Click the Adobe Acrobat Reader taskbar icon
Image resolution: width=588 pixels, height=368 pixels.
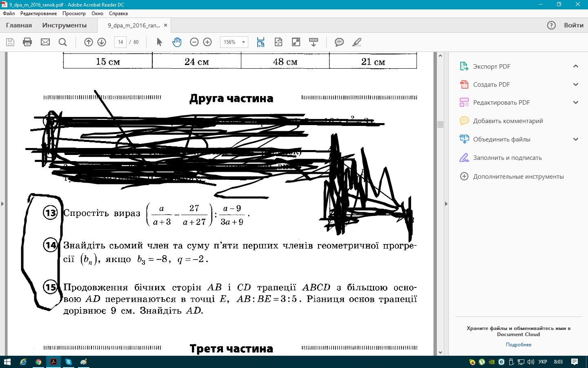(53, 362)
